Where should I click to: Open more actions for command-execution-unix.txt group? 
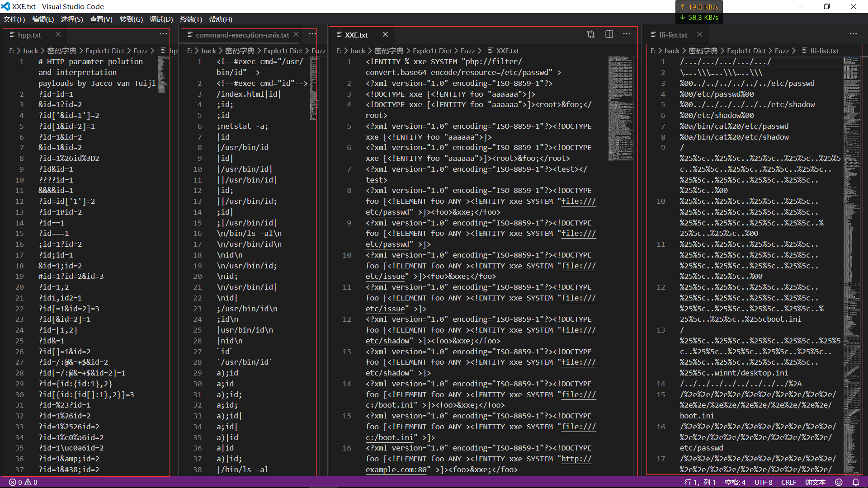coord(312,34)
